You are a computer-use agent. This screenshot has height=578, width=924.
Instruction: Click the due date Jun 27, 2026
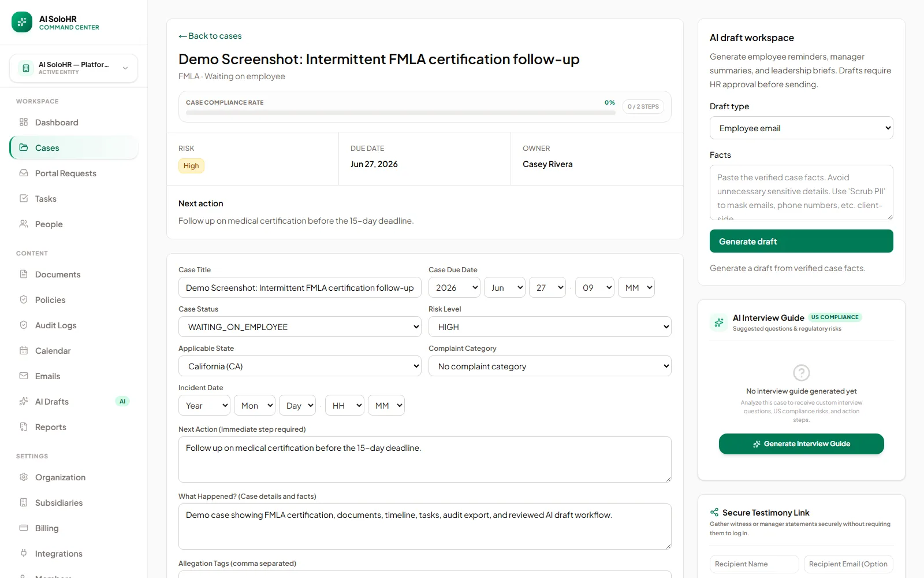[374, 164]
